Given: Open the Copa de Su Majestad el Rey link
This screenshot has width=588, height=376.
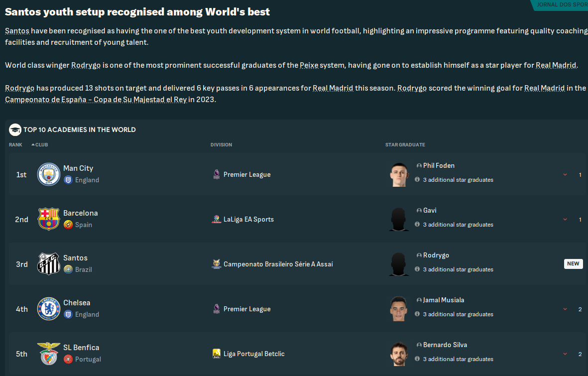Looking at the screenshot, I should (x=96, y=99).
